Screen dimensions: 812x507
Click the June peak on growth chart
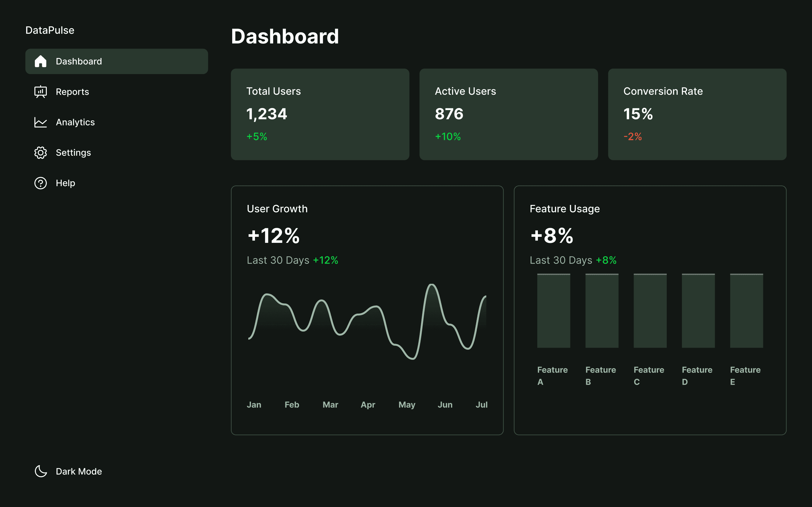pyautogui.click(x=432, y=285)
